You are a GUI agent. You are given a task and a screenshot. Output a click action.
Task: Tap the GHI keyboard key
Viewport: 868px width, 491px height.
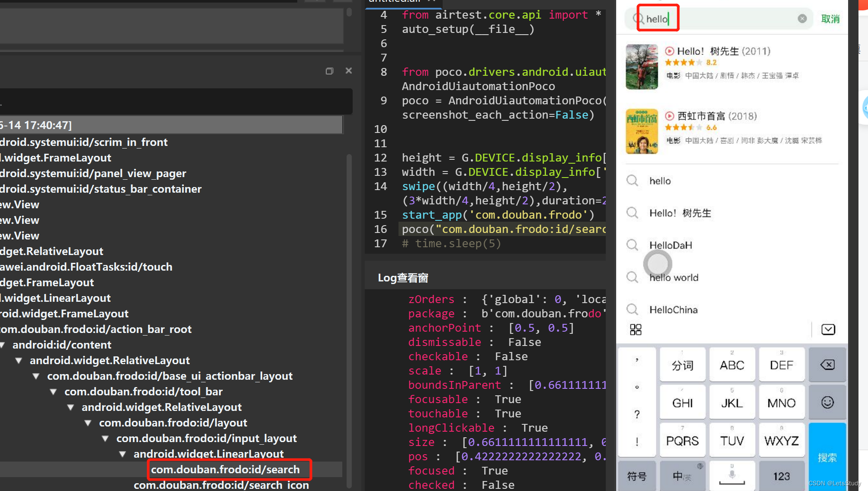point(682,403)
